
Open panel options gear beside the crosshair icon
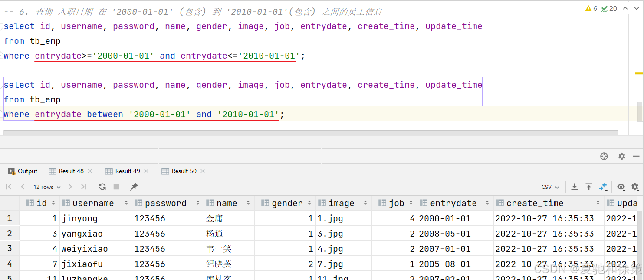[x=622, y=156]
